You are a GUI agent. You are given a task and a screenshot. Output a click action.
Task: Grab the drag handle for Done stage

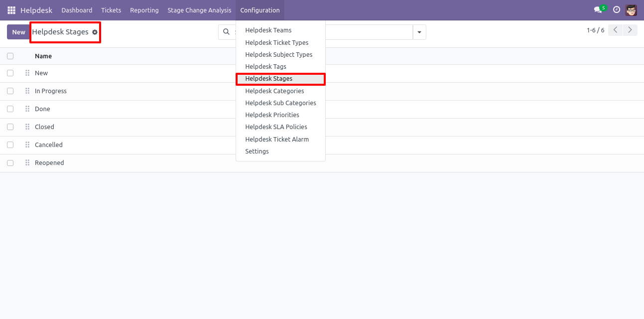[x=27, y=109]
